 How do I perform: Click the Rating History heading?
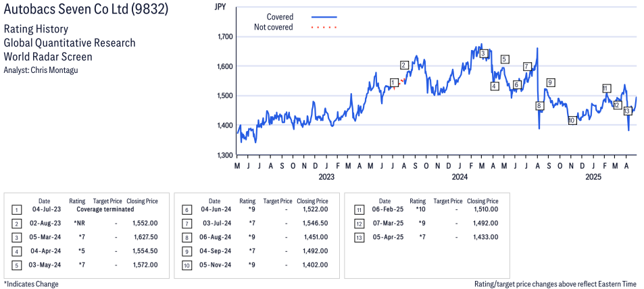click(x=36, y=30)
